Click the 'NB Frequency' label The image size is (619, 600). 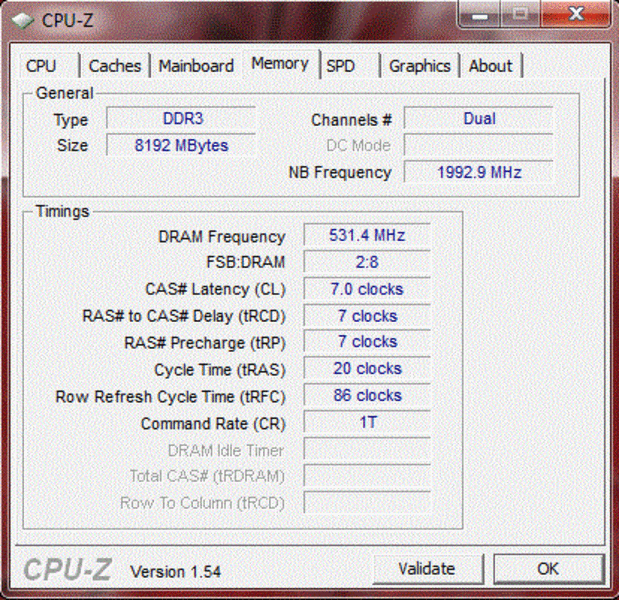point(340,172)
